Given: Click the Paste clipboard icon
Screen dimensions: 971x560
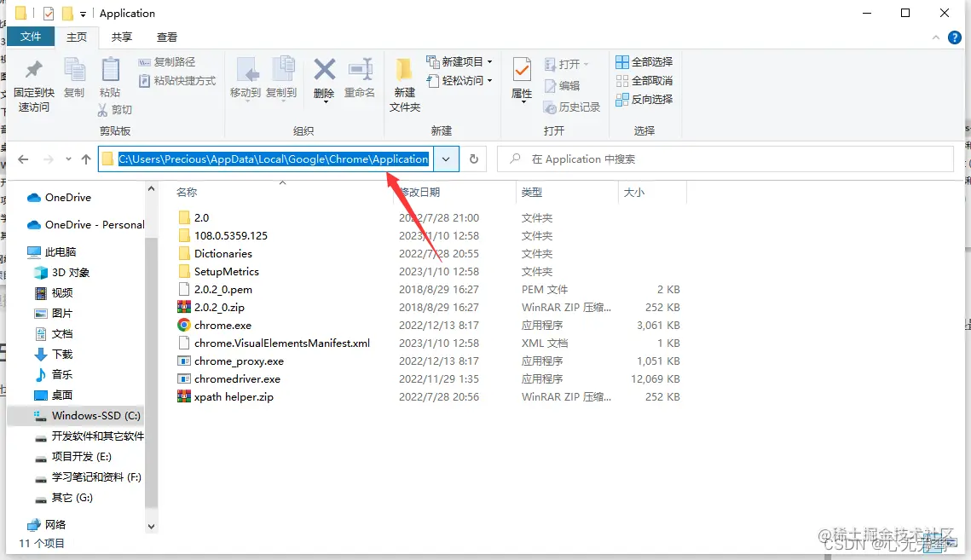Looking at the screenshot, I should point(110,69).
